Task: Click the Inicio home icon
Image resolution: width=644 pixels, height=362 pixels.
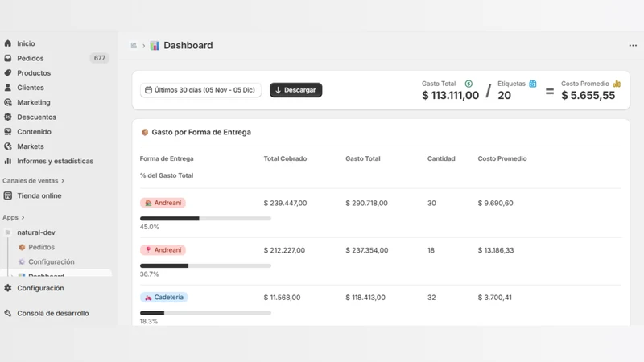Action: coord(8,43)
